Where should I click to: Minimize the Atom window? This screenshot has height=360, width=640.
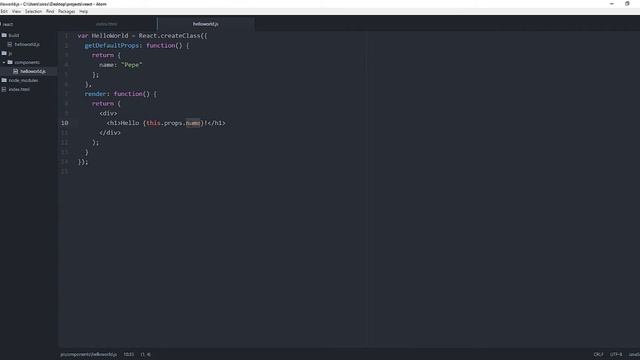click(611, 4)
